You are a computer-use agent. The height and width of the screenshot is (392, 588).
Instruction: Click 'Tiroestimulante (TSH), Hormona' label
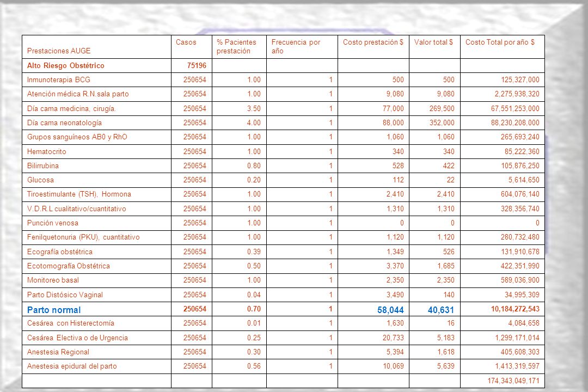point(79,194)
